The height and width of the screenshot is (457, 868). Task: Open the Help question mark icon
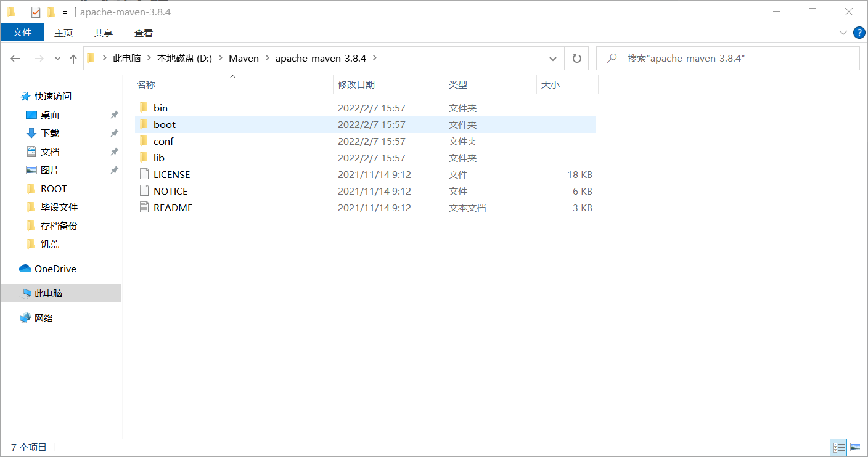[x=859, y=33]
